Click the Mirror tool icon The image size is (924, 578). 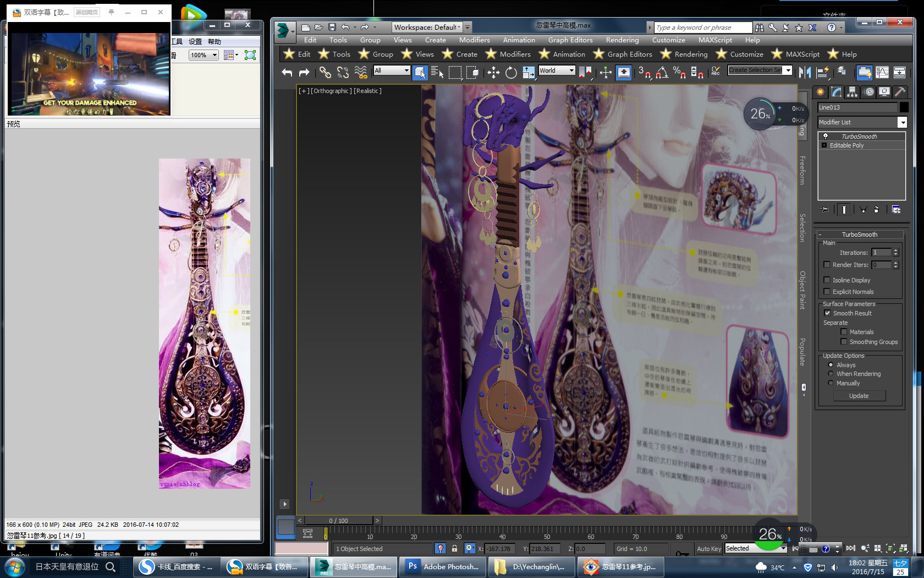pos(805,72)
